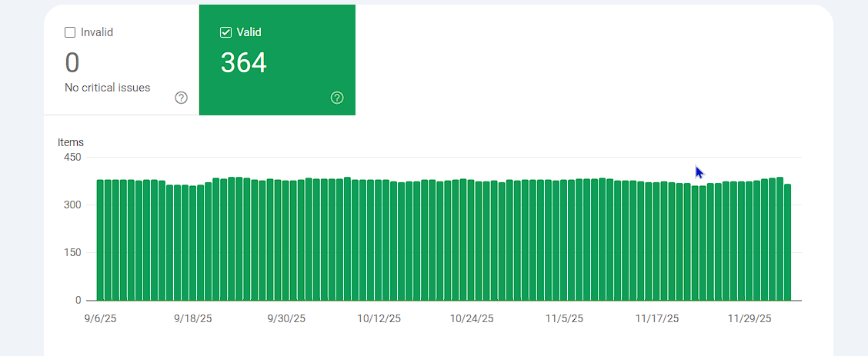Viewport: 868px width, 356px height.
Task: Untick the Valid checkbox
Action: point(226,32)
